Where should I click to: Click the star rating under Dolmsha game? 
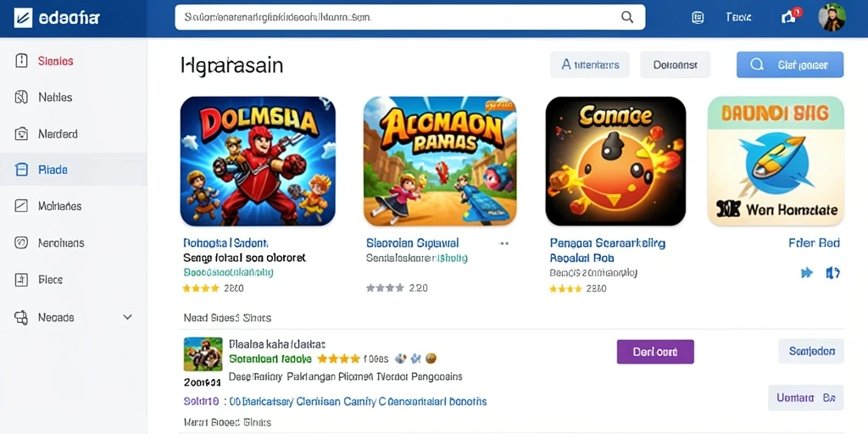201,288
